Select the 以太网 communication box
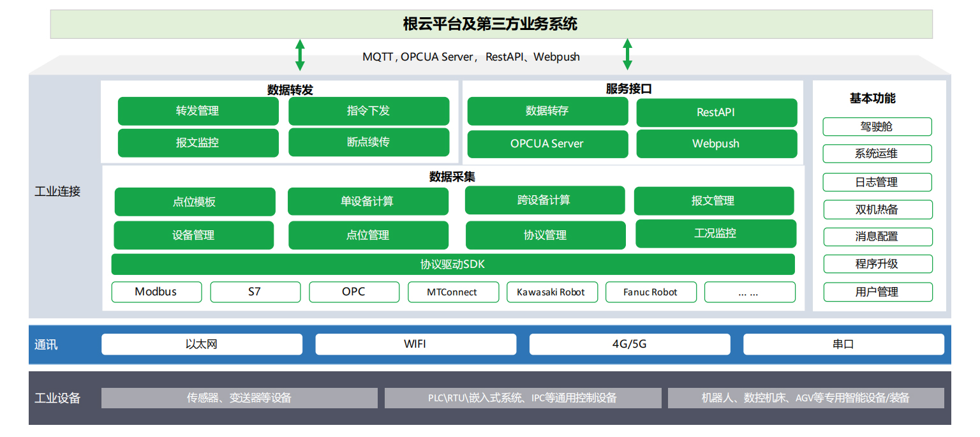Image resolution: width=980 pixels, height=437 pixels. (x=202, y=344)
